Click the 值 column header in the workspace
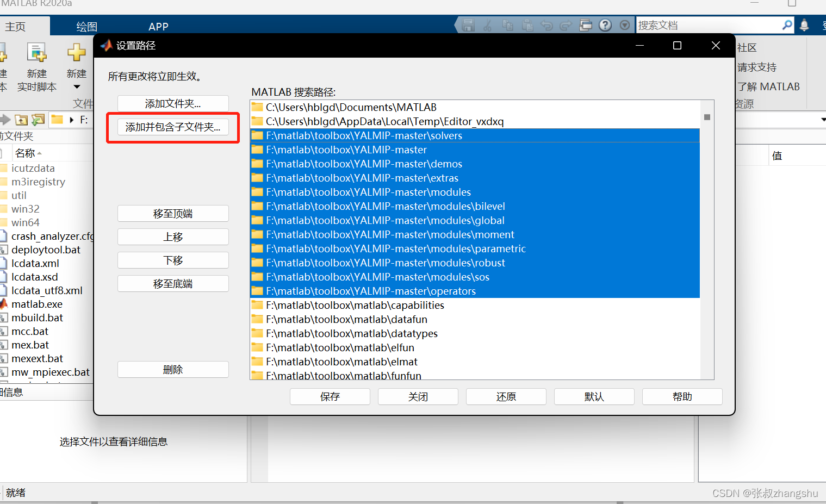 [777, 156]
